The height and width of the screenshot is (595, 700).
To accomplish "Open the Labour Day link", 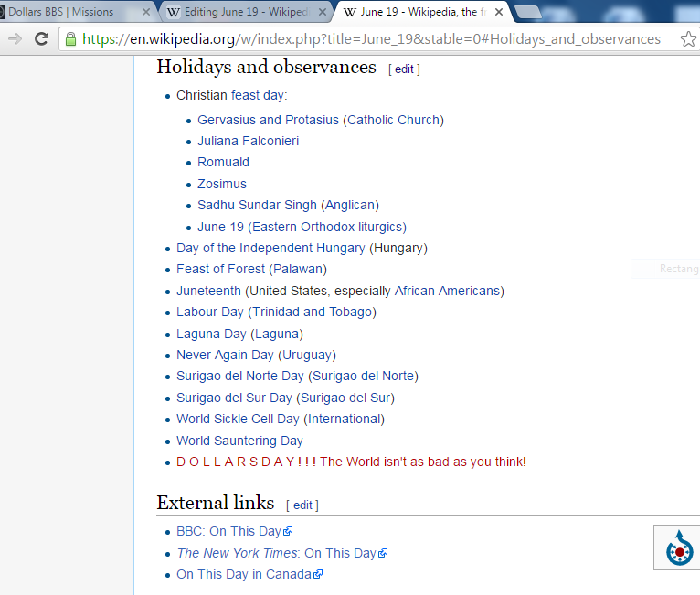I will coord(210,312).
